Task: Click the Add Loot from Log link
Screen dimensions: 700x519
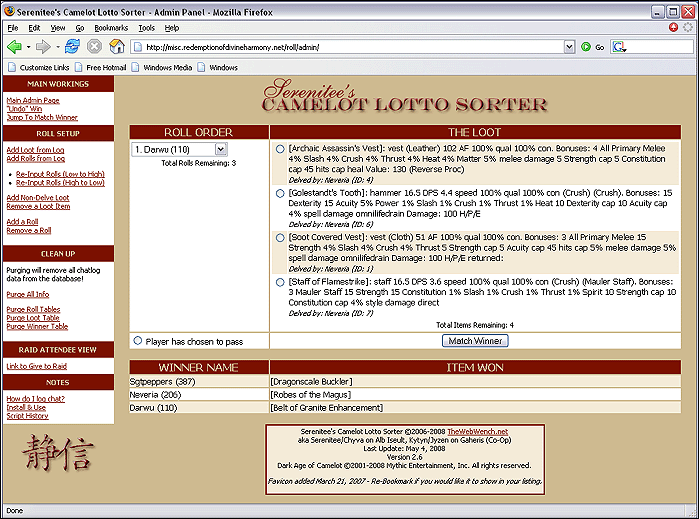Action: coord(35,149)
